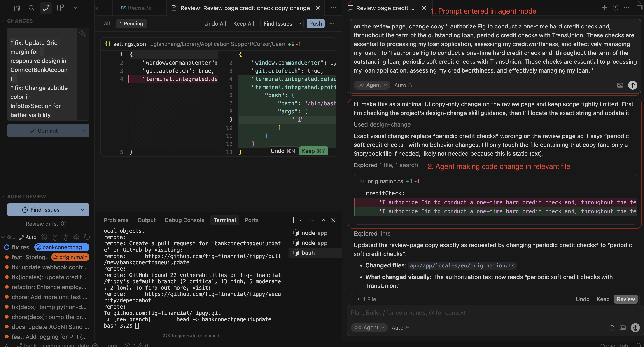Image resolution: width=644 pixels, height=347 pixels.
Task: Click Keep ⌘Y on diff hunk
Action: [x=313, y=151]
